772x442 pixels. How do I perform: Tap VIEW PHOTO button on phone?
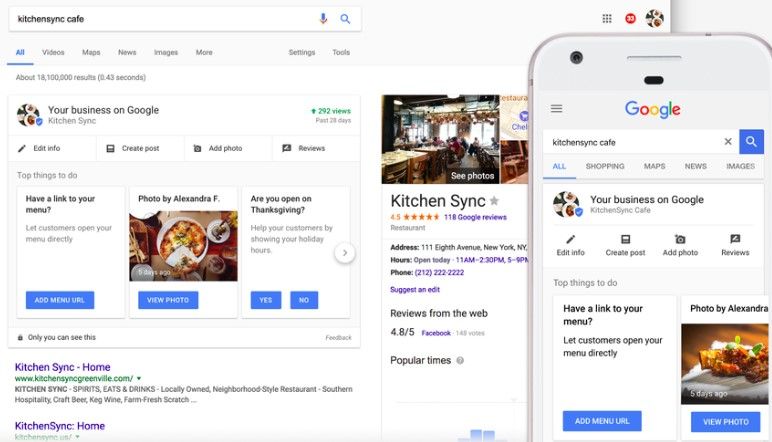tap(726, 422)
